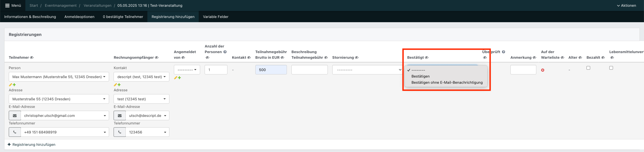Click the phone icon beside +49 151 68498919

(x=15, y=132)
